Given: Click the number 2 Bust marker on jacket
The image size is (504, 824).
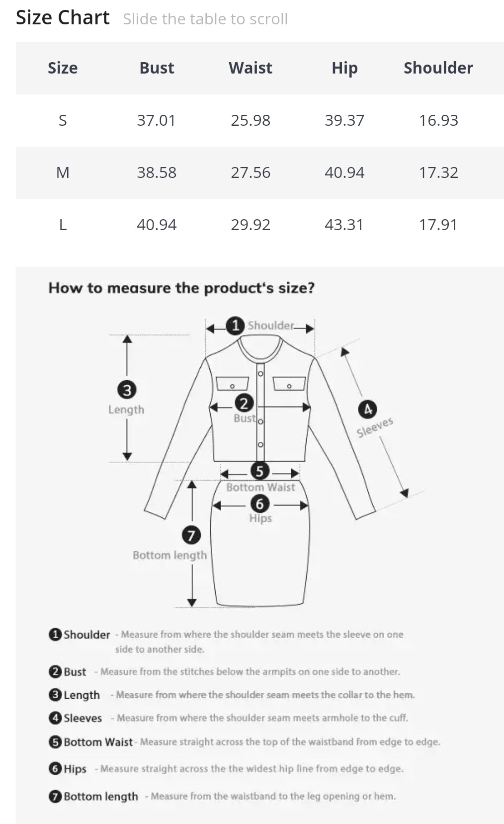Looking at the screenshot, I should [244, 403].
